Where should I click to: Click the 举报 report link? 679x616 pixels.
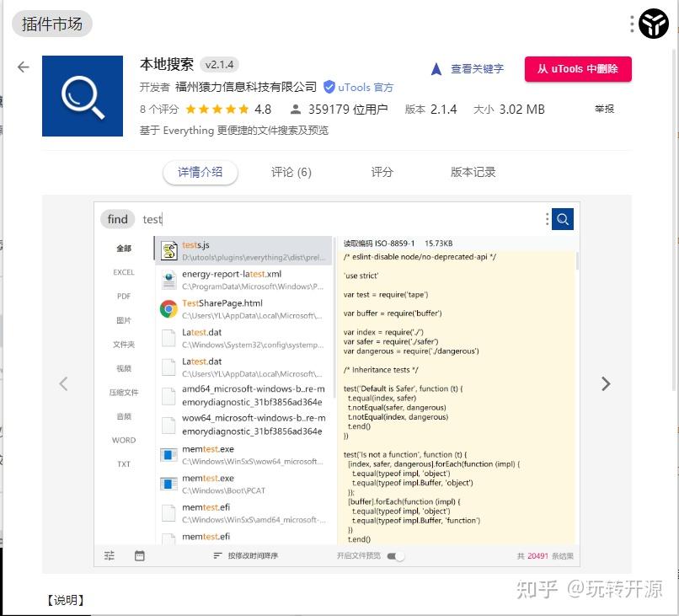click(604, 110)
